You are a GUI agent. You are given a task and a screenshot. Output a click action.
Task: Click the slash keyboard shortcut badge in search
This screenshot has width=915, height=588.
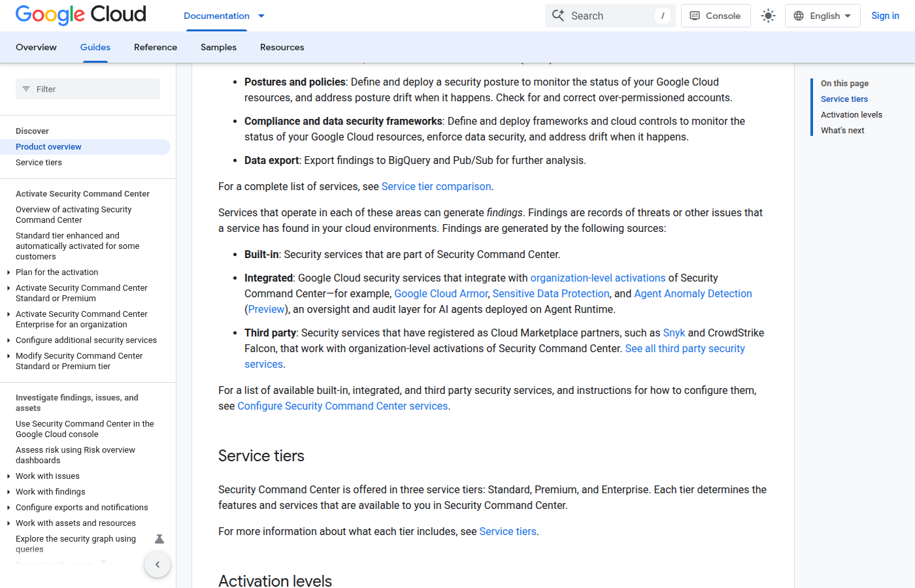[x=663, y=16]
